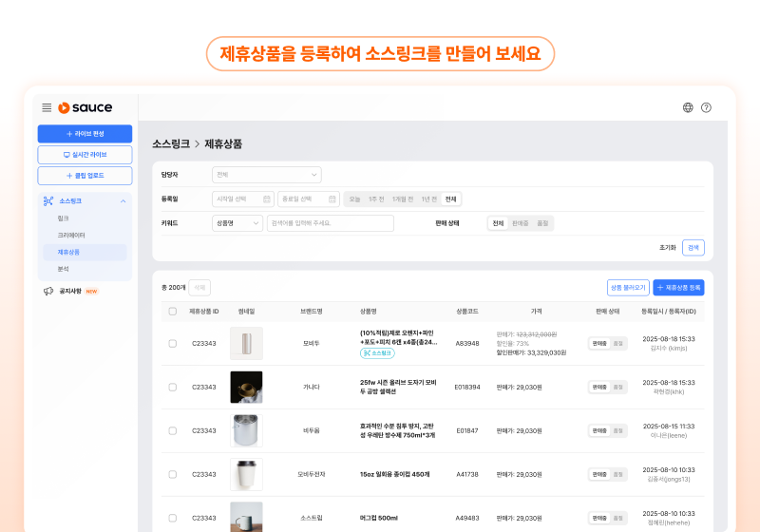Image resolution: width=760 pixels, height=532 pixels.
Task: Set product A49483 to 판매중
Action: point(599,518)
